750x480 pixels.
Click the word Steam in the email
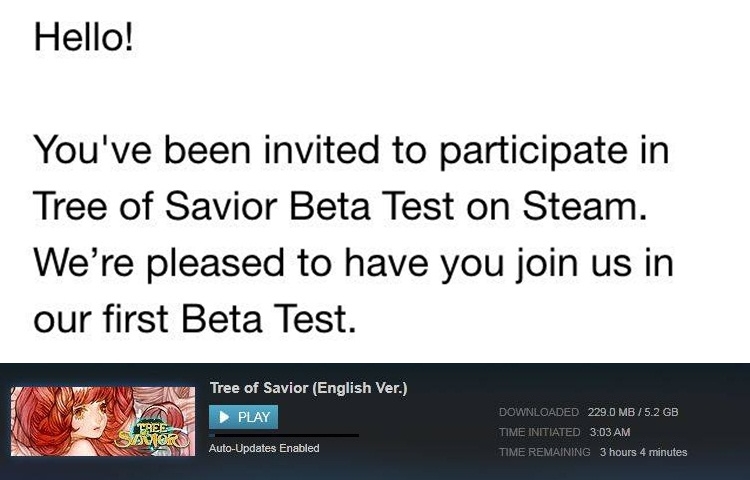tap(585, 207)
